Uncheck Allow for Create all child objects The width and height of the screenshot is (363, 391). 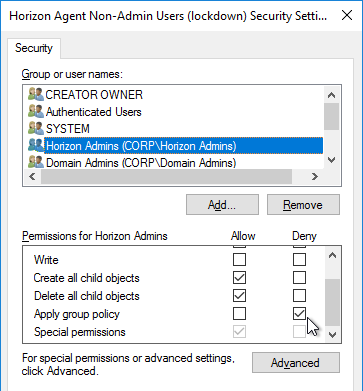pos(239,278)
